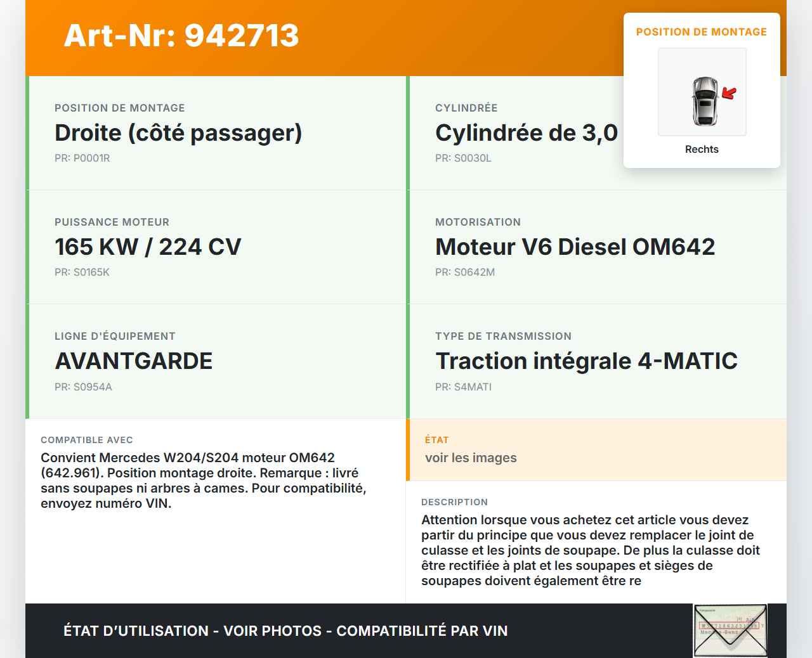
Task: Click the PR: P0001R code
Action: coord(82,158)
